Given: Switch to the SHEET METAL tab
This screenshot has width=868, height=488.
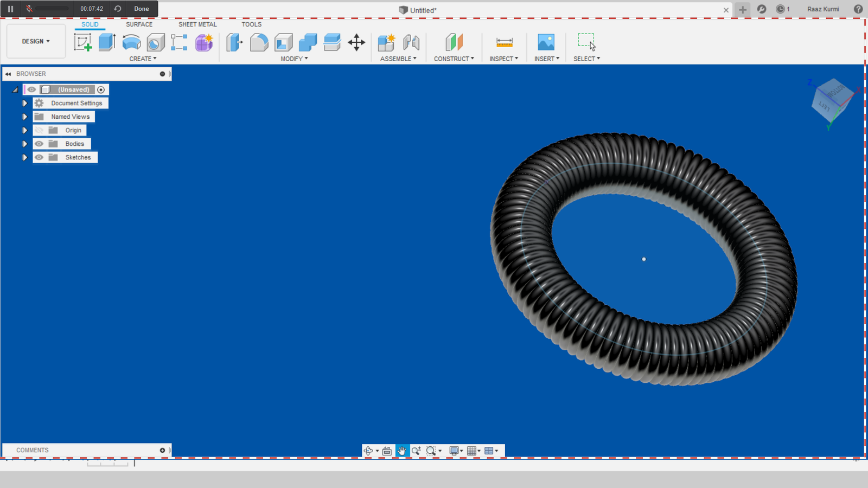Looking at the screenshot, I should click(197, 24).
